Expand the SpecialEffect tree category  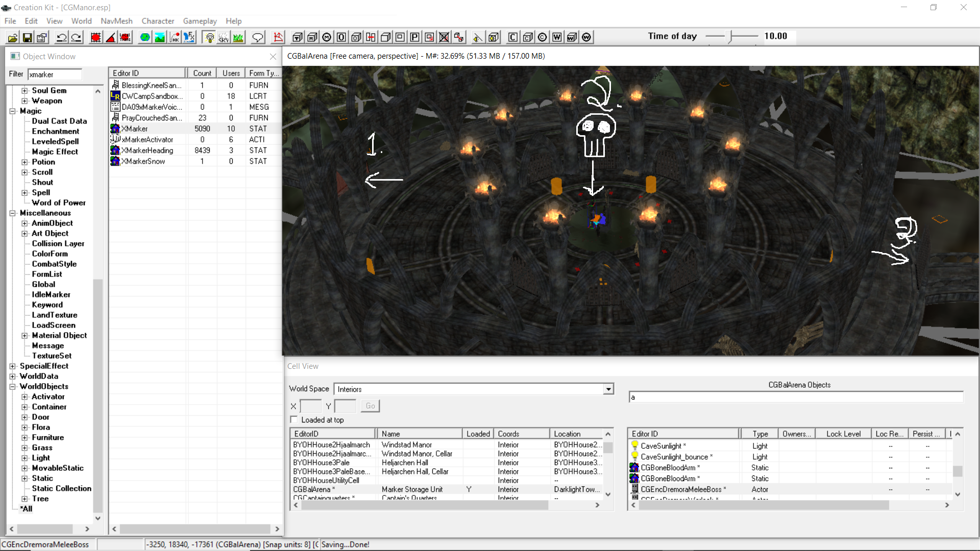pyautogui.click(x=12, y=366)
